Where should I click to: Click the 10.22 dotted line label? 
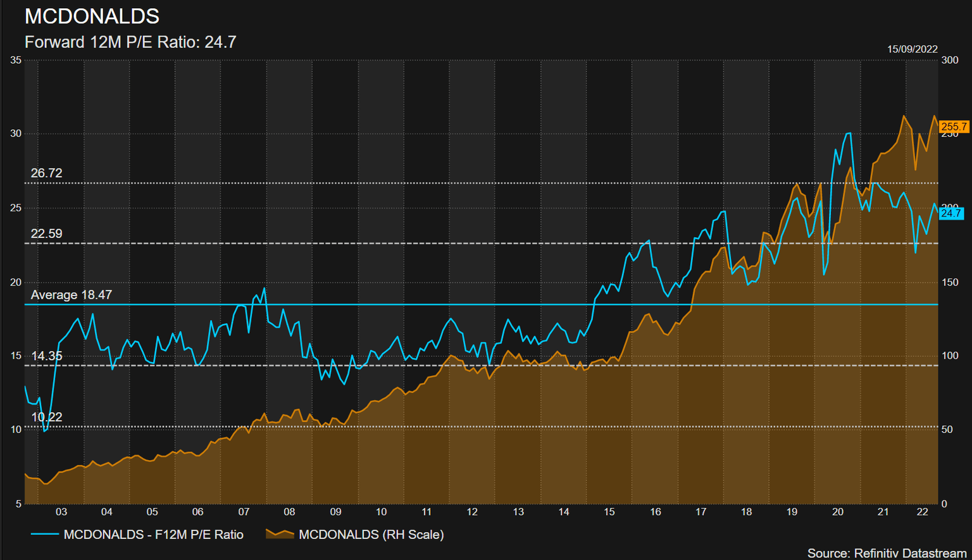tap(47, 417)
